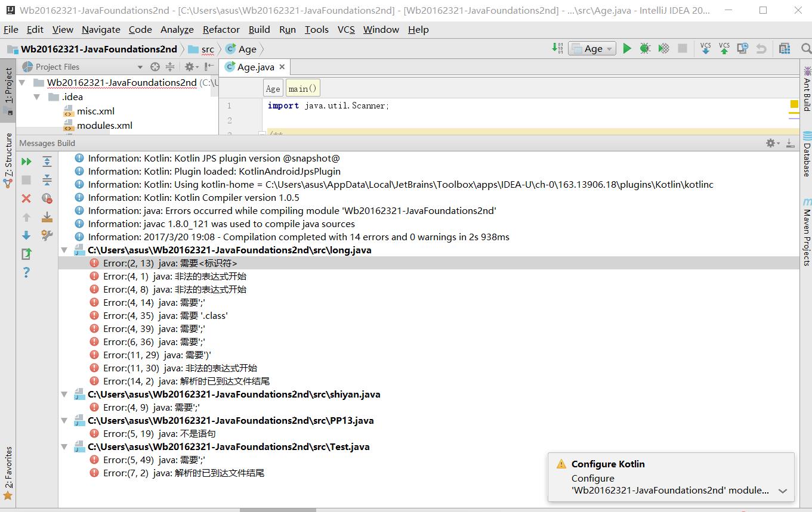
Task: Collapse the Wb20162321-JavaFoundations2nd root node
Action: (x=22, y=82)
